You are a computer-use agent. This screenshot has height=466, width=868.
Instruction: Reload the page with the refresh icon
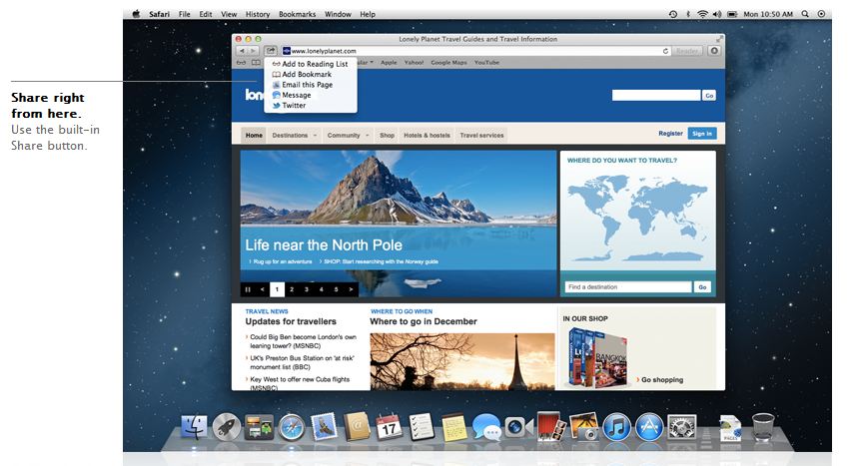tap(665, 51)
